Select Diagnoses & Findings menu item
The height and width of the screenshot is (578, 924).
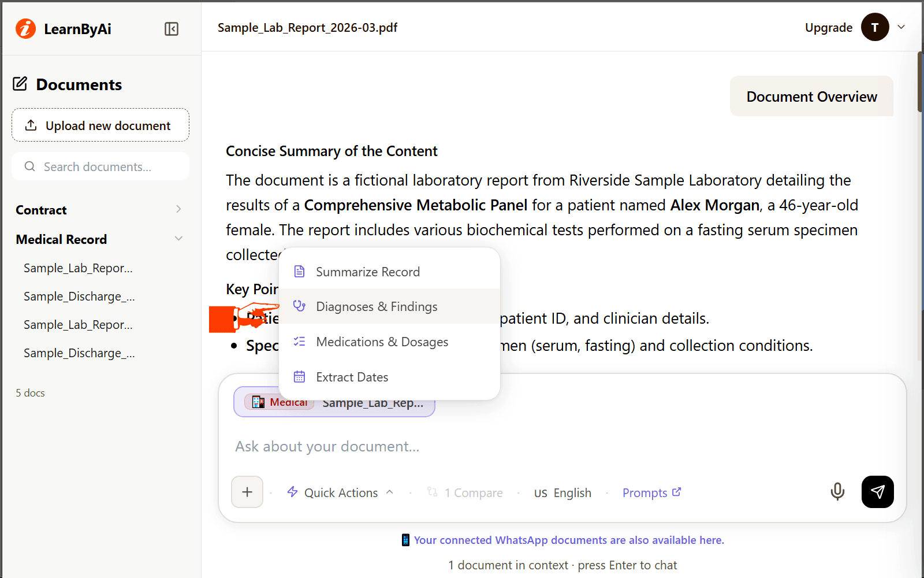[x=389, y=306]
